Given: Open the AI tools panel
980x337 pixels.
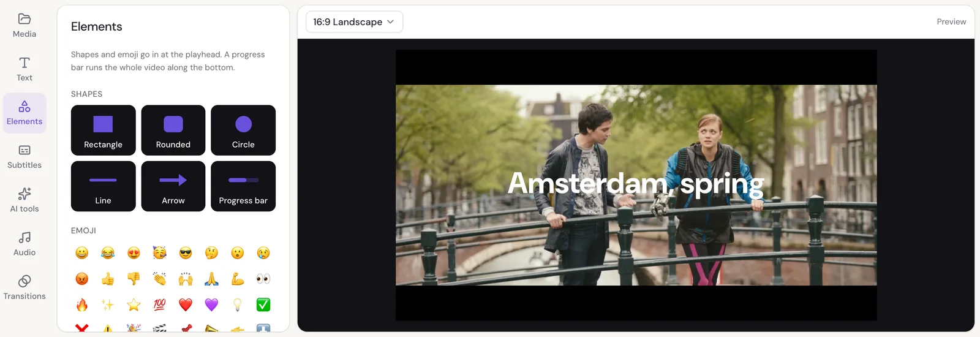Looking at the screenshot, I should [24, 200].
